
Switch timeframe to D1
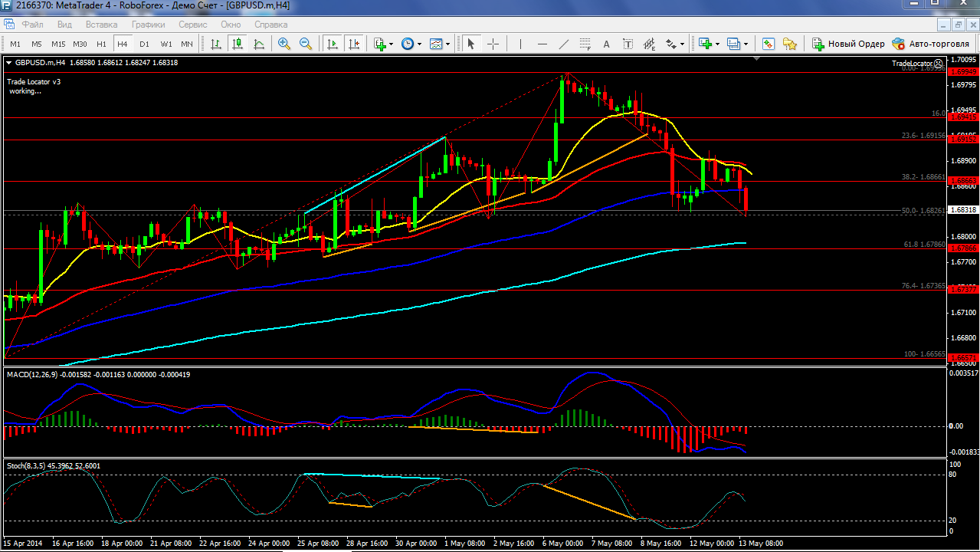pos(144,44)
